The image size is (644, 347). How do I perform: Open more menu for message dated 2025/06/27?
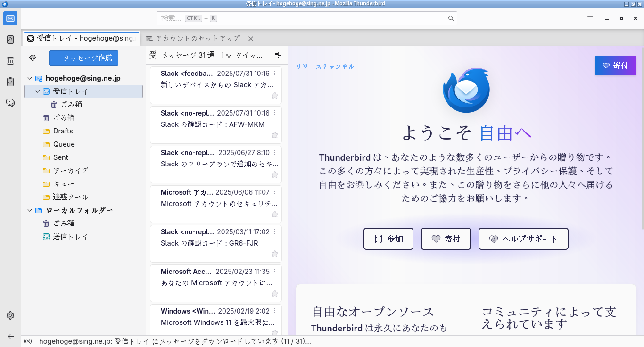click(275, 153)
